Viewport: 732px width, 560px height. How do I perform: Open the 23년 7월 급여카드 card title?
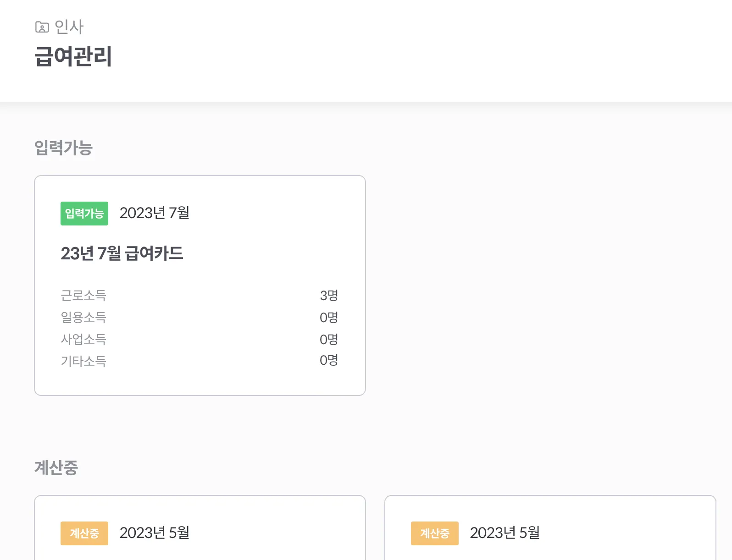point(122,253)
